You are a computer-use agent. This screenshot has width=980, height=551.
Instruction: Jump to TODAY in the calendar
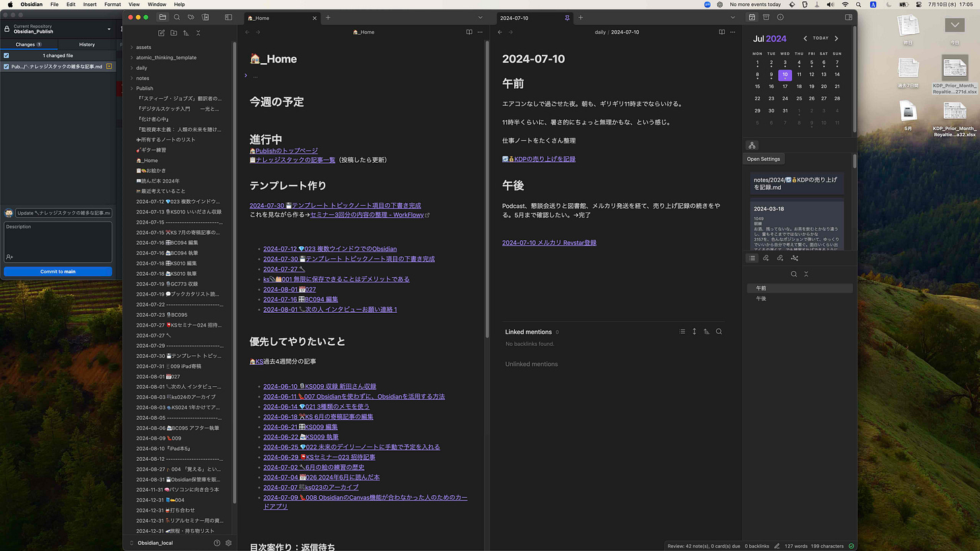[820, 38]
